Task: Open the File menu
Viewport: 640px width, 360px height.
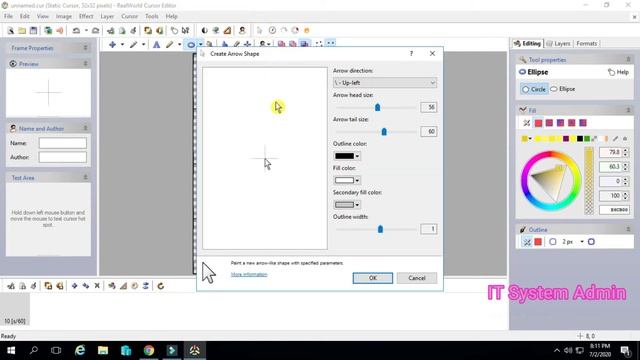Action: coord(9,16)
